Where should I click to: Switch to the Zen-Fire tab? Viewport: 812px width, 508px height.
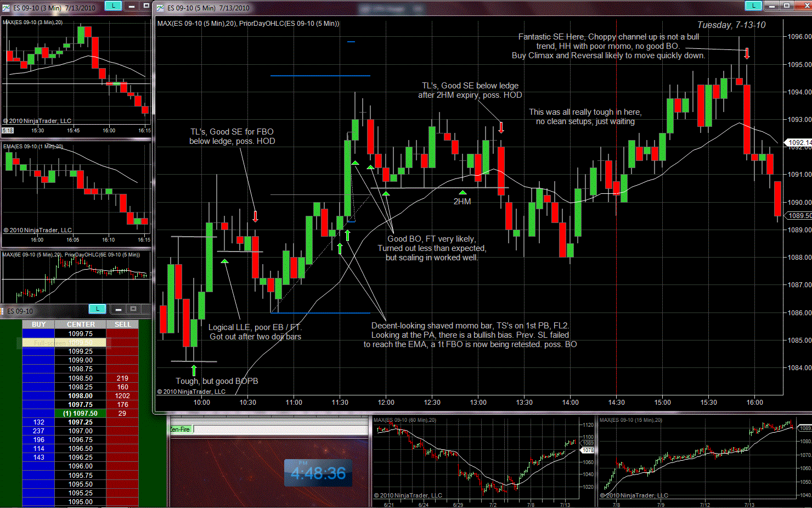(x=180, y=429)
